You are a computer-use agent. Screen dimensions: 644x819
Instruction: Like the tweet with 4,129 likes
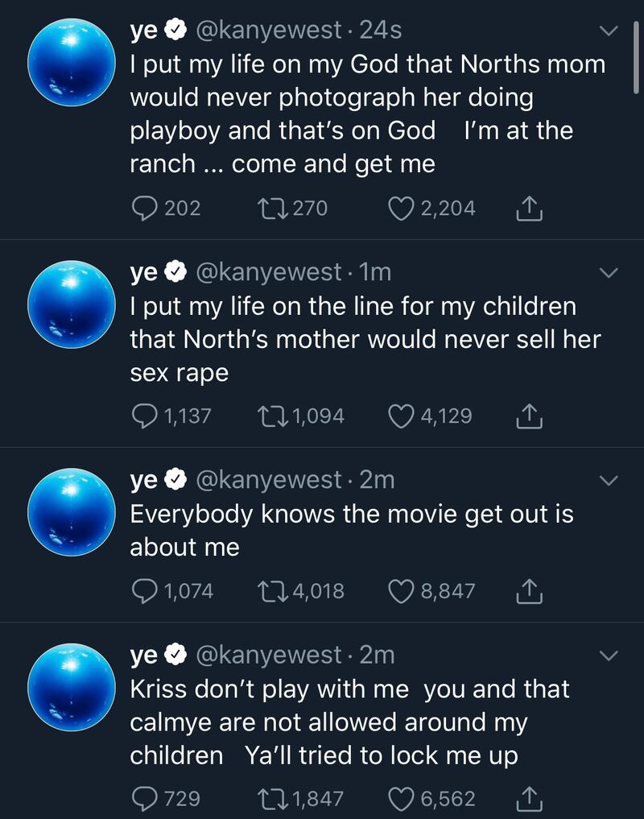(x=401, y=416)
